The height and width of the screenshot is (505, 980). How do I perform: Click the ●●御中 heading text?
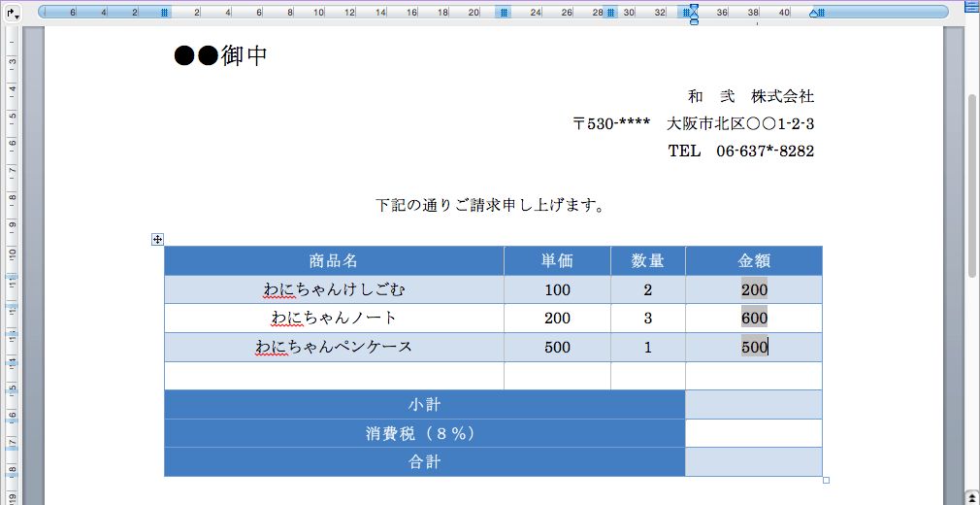[220, 56]
